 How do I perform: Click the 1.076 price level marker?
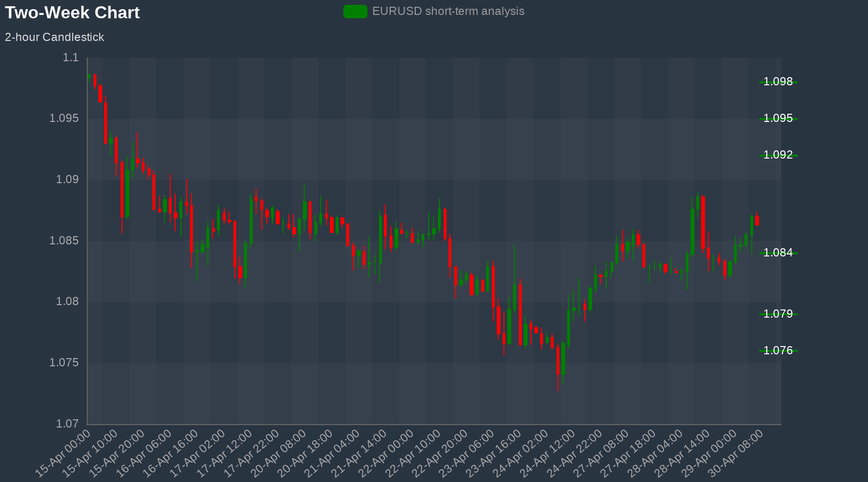pos(778,351)
